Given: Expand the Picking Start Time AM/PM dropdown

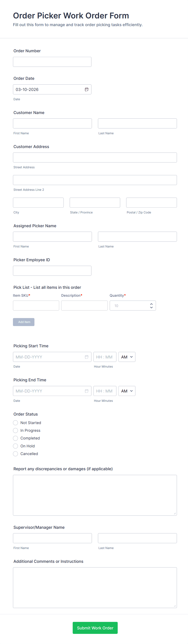Looking at the screenshot, I should pyautogui.click(x=127, y=357).
